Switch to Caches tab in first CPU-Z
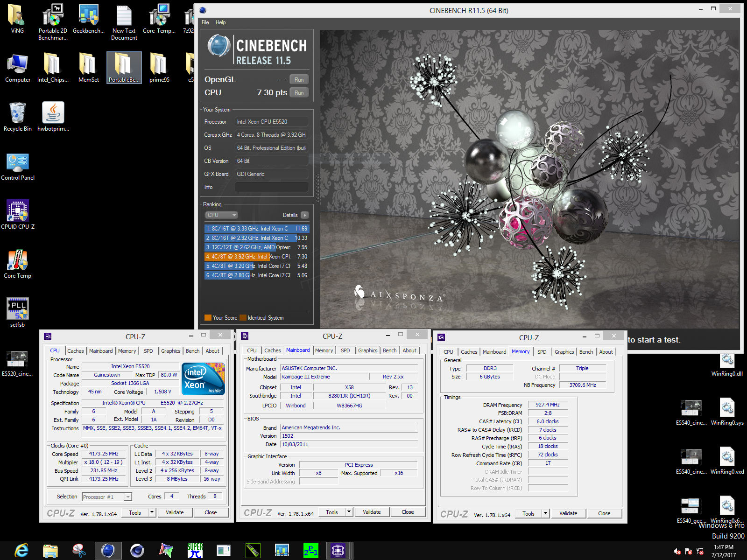This screenshot has width=747, height=560. pyautogui.click(x=75, y=351)
